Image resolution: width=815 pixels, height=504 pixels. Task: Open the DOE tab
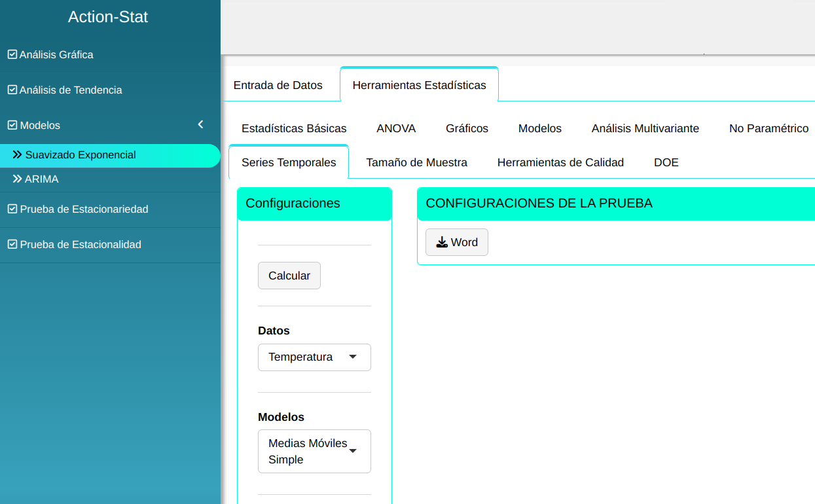click(x=666, y=162)
